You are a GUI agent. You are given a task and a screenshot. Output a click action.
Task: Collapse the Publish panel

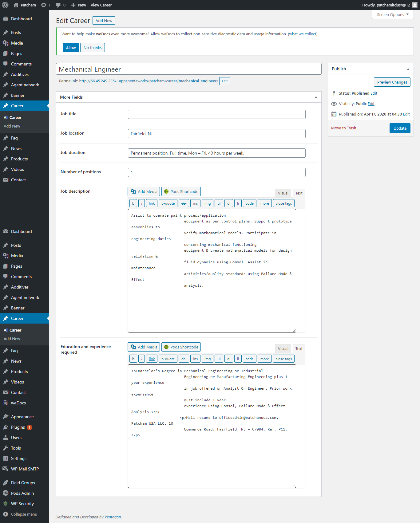408,69
